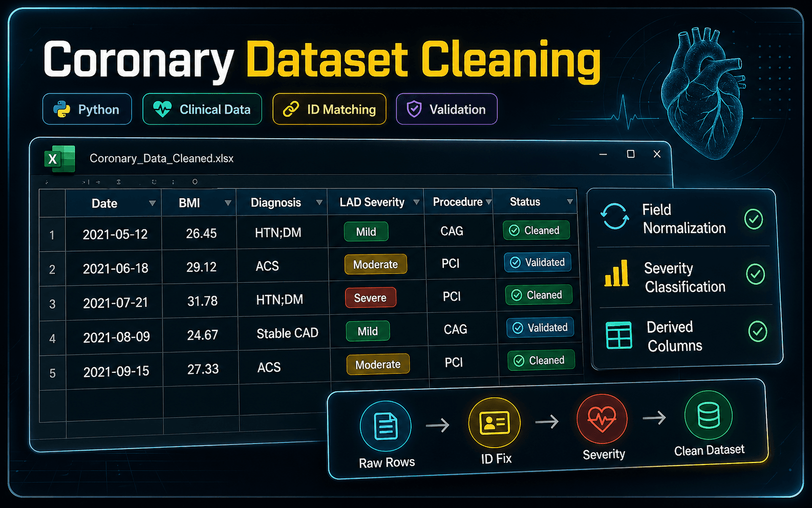
Task: Open the LAD Severity filter dropdown
Action: tap(416, 202)
